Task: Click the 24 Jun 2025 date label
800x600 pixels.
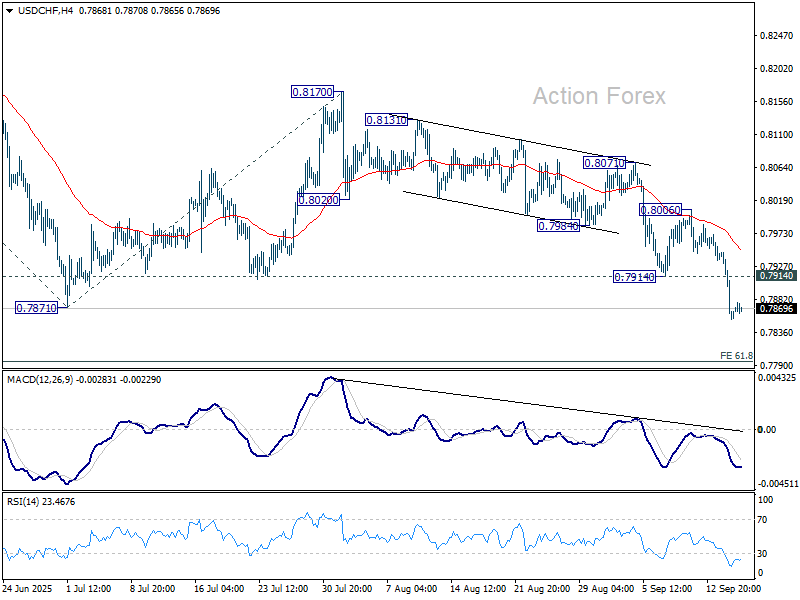Action: pyautogui.click(x=28, y=588)
